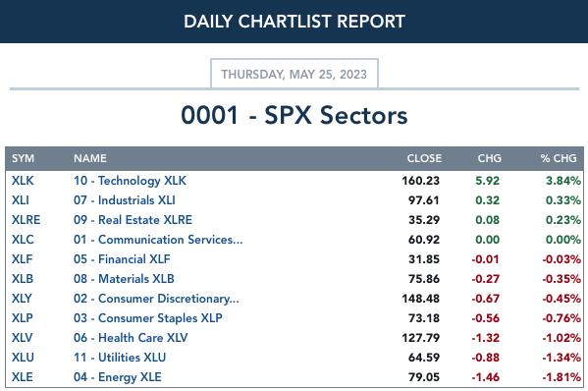Viewport: 588px width, 391px height.
Task: Open the 08 - Materials XLB chart
Action: [x=124, y=278]
